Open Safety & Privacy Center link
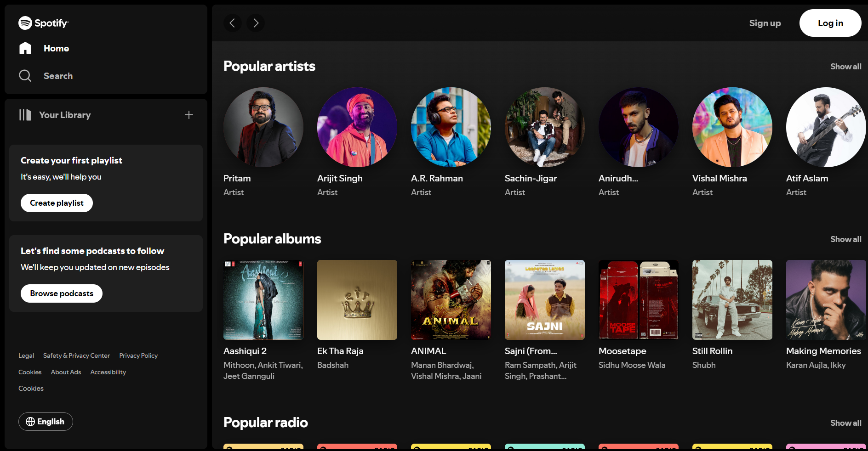The width and height of the screenshot is (868, 451). (x=76, y=355)
